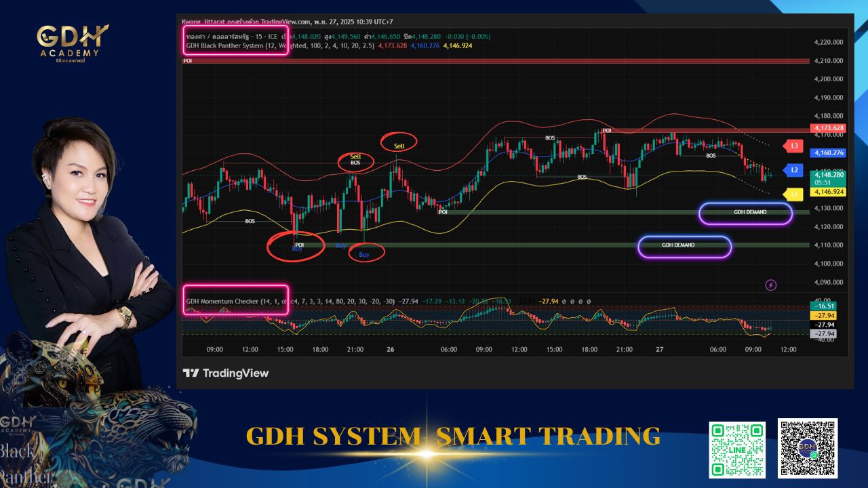The height and width of the screenshot is (488, 868).
Task: Click the 27 date label on time axis
Action: pyautogui.click(x=659, y=350)
